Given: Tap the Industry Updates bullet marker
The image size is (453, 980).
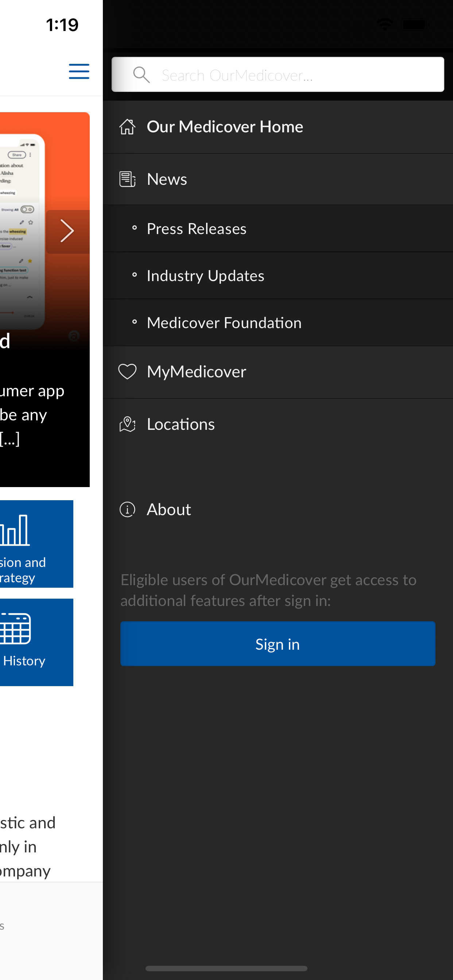Looking at the screenshot, I should tap(134, 275).
